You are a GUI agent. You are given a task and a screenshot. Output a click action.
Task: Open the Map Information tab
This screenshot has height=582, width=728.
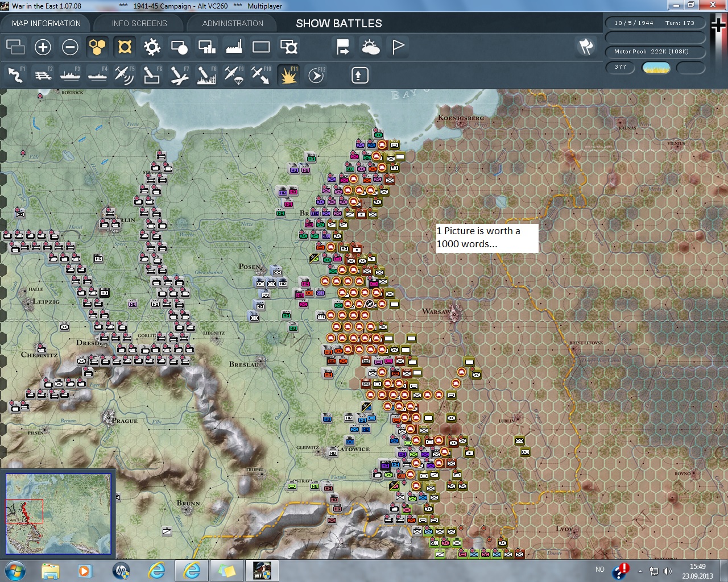[46, 23]
